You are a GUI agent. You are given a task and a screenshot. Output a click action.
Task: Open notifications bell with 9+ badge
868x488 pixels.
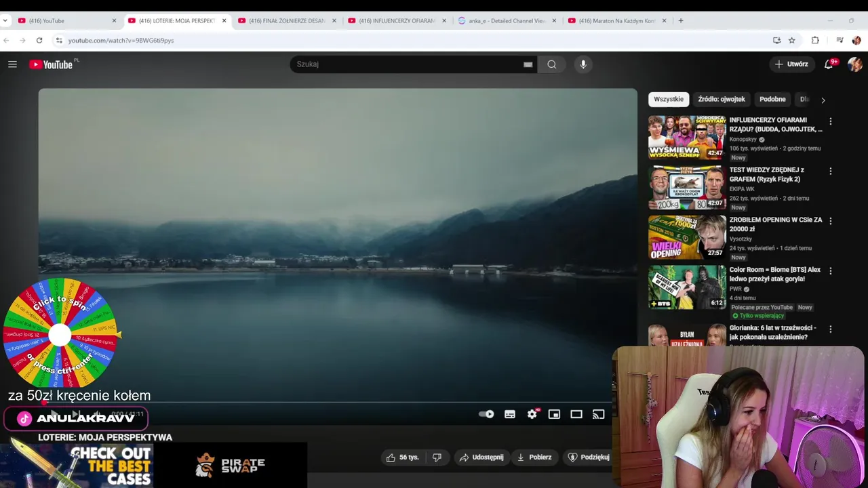829,64
